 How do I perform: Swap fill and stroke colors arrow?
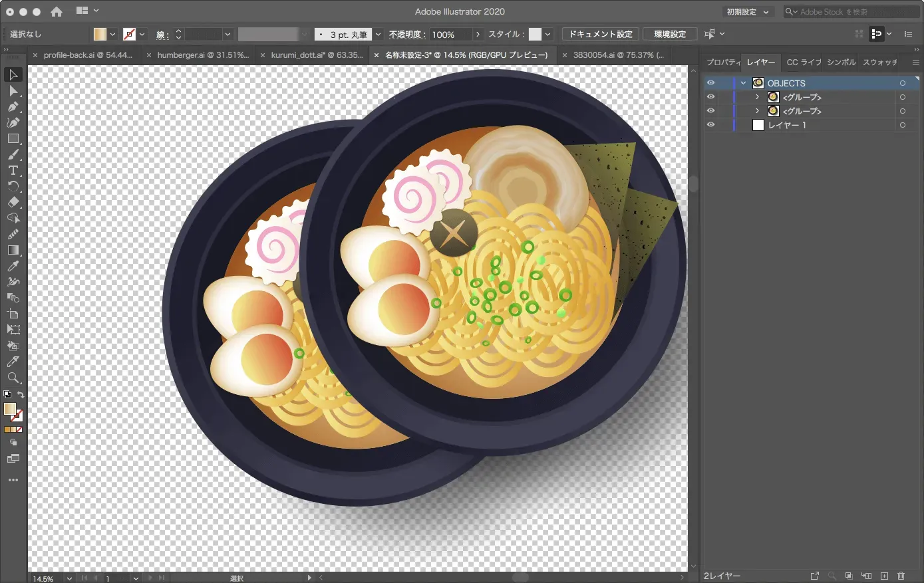coord(21,395)
